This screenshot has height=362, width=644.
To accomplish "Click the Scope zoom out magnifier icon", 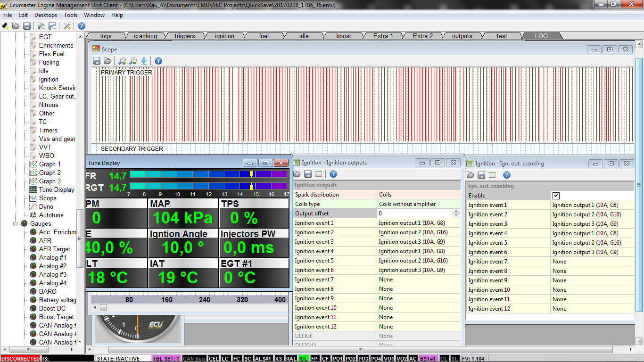I will point(133,61).
